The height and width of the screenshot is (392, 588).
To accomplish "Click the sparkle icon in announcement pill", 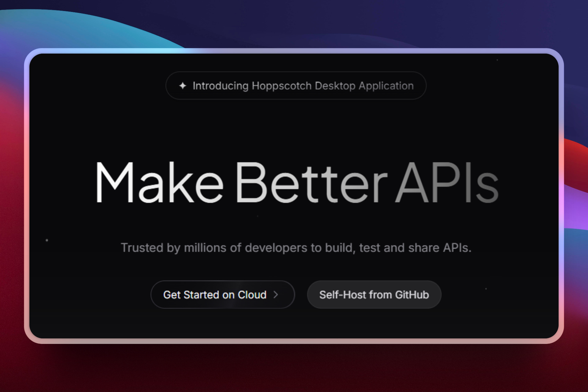I will pyautogui.click(x=183, y=86).
